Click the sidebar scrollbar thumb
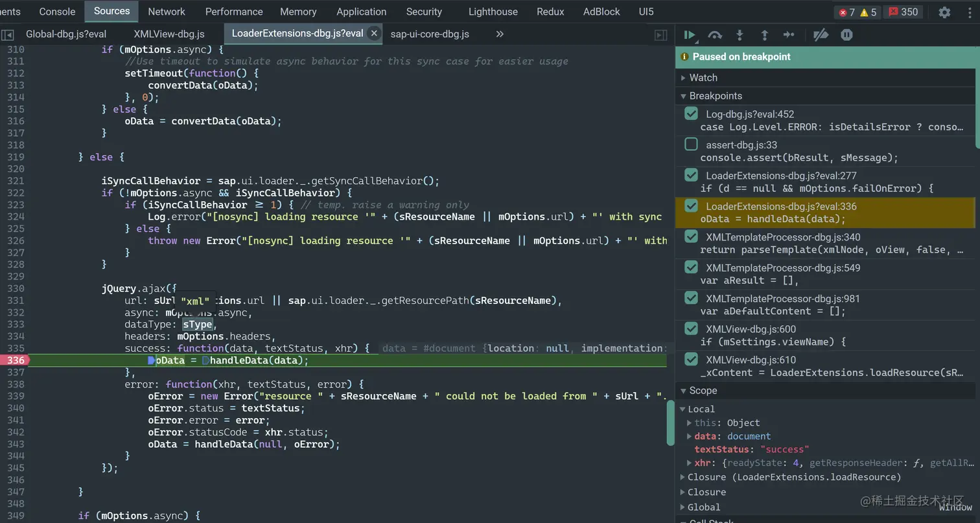The height and width of the screenshot is (523, 980). (977, 110)
